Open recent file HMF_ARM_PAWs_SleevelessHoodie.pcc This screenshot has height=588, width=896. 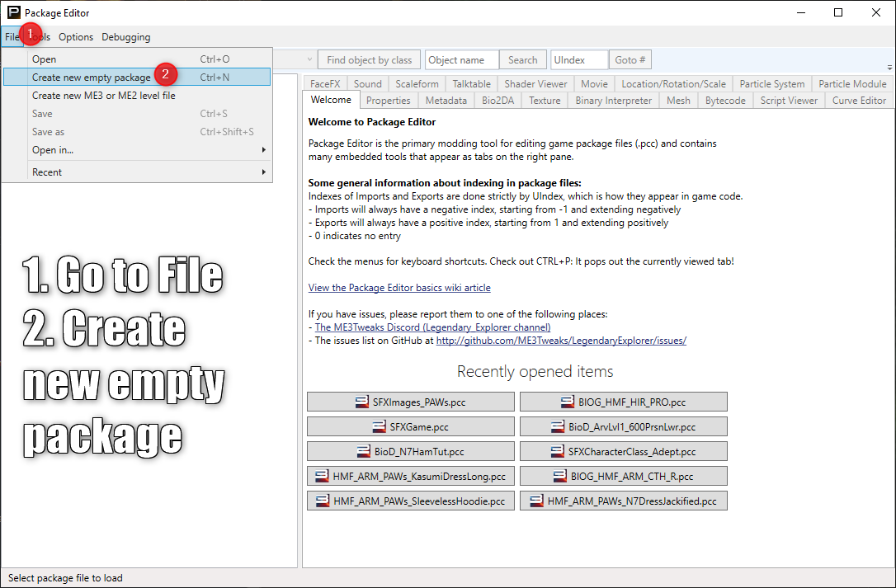coord(411,501)
